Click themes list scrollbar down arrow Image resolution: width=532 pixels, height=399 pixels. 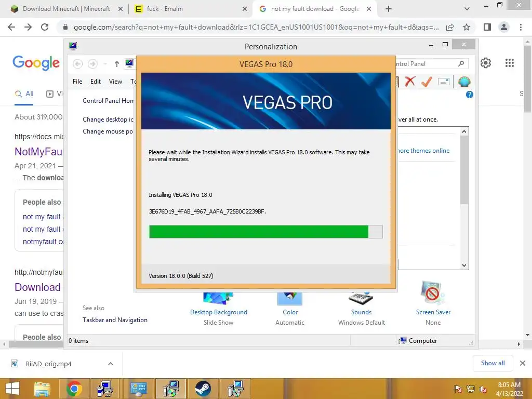click(464, 265)
